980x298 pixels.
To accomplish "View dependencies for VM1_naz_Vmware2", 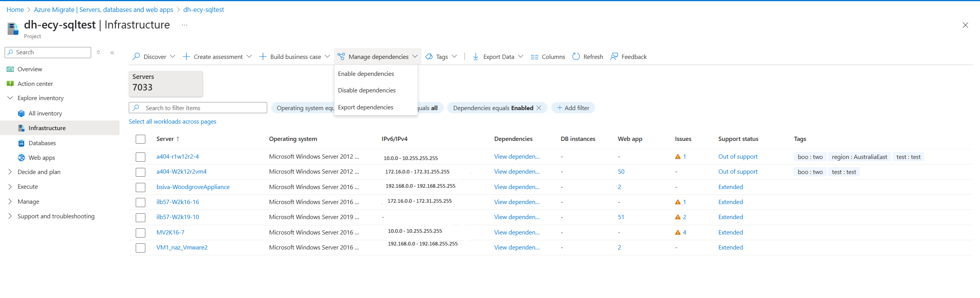I will click(x=517, y=248).
